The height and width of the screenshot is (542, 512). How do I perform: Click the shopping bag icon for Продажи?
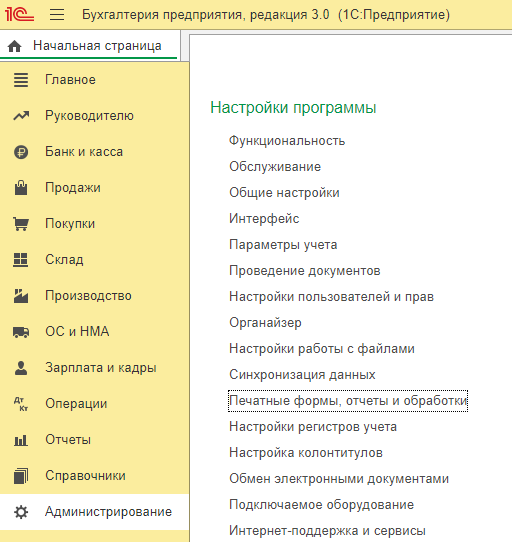click(x=21, y=188)
